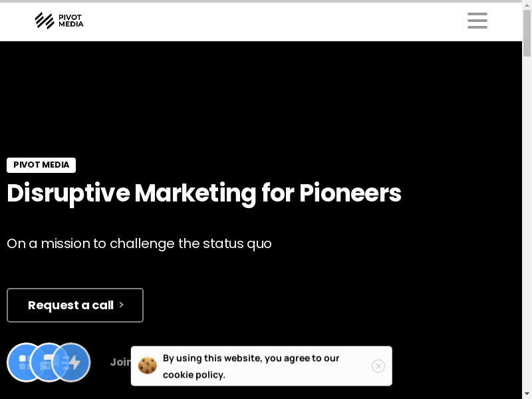This screenshot has height=399, width=532.
Task: Click the mission subtitle text
Action: [139, 243]
